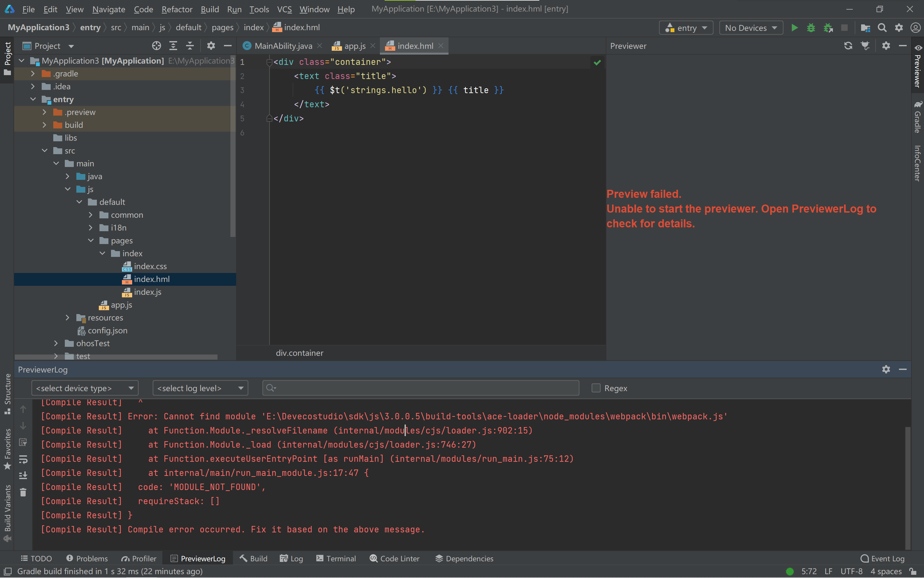The image size is (924, 578).
Task: Switch to the MainAbility.java tab
Action: pos(283,46)
